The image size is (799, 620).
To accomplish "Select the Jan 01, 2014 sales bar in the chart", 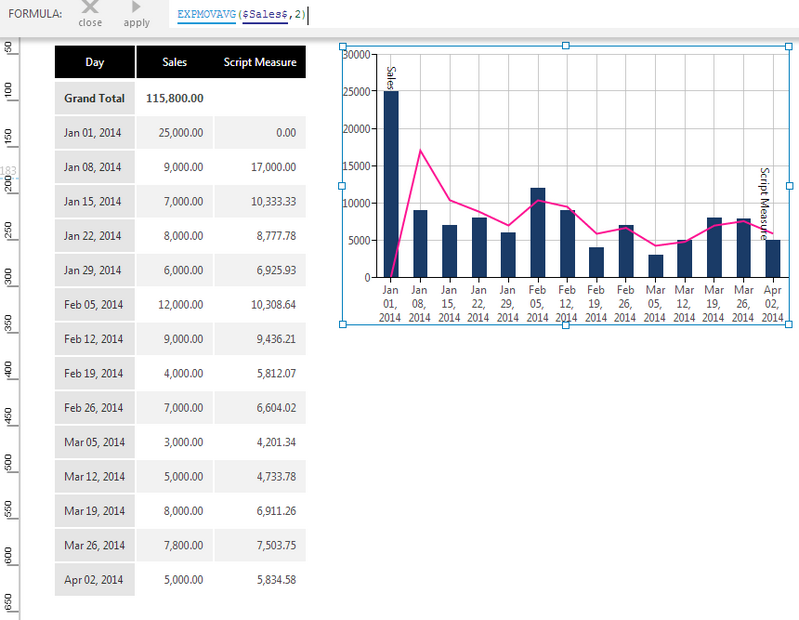I will pyautogui.click(x=391, y=184).
